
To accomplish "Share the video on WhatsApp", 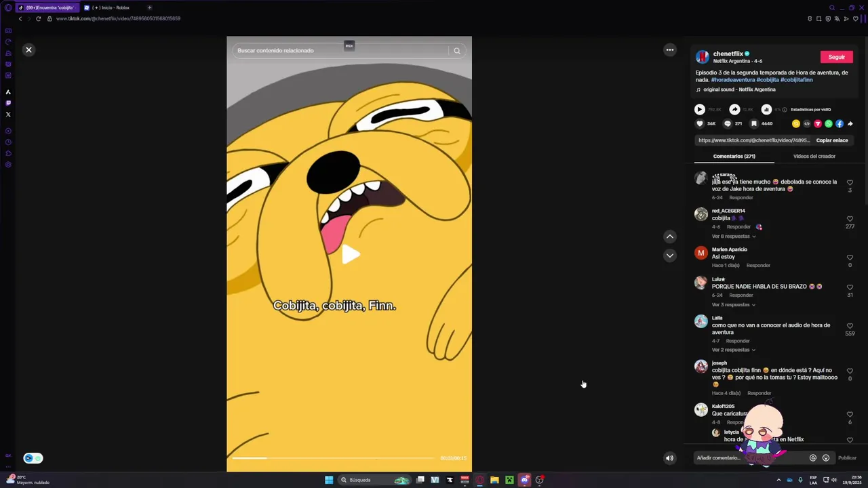I will (829, 124).
